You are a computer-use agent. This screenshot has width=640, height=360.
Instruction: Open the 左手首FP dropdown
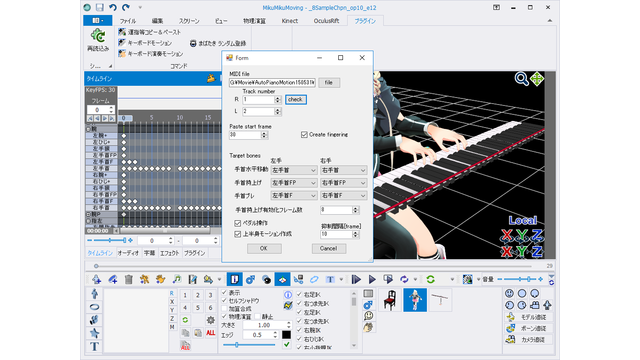tap(294, 183)
